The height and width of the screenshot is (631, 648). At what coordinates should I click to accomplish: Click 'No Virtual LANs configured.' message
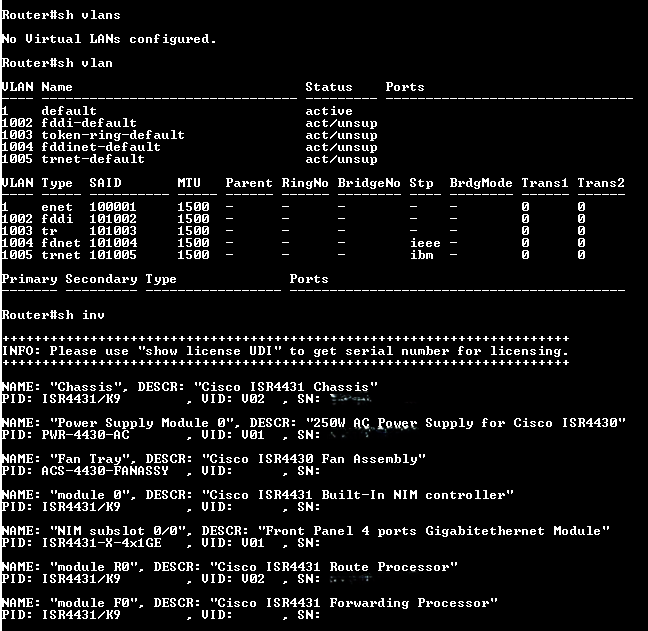[x=109, y=39]
